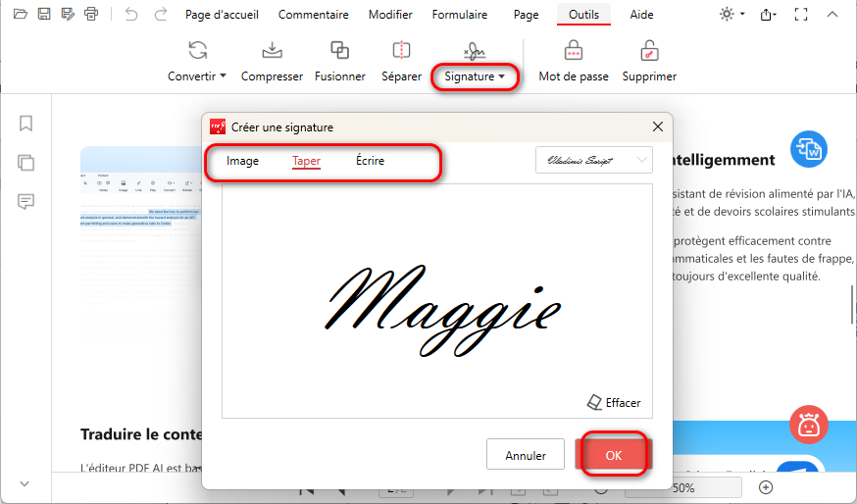This screenshot has width=857, height=504.
Task: Click the Print icon
Action: 91,14
